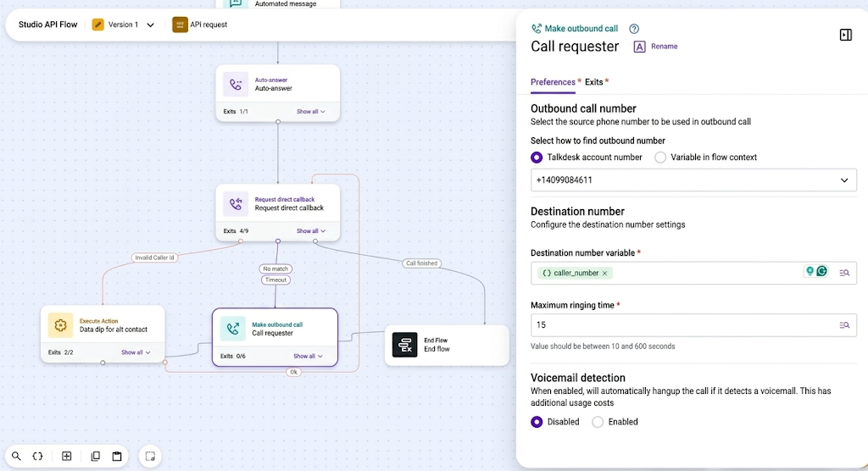
Task: Select the End flow node
Action: pos(447,345)
